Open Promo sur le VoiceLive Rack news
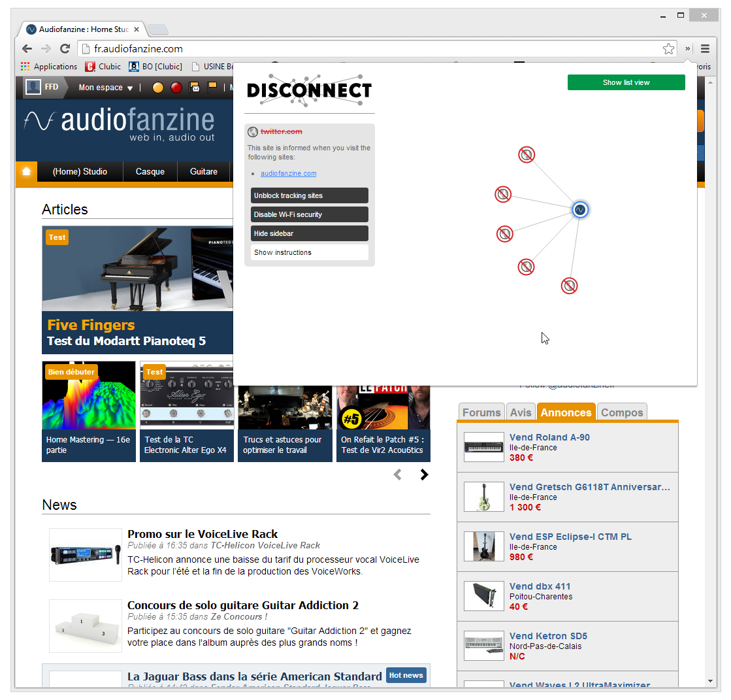 pyautogui.click(x=203, y=534)
